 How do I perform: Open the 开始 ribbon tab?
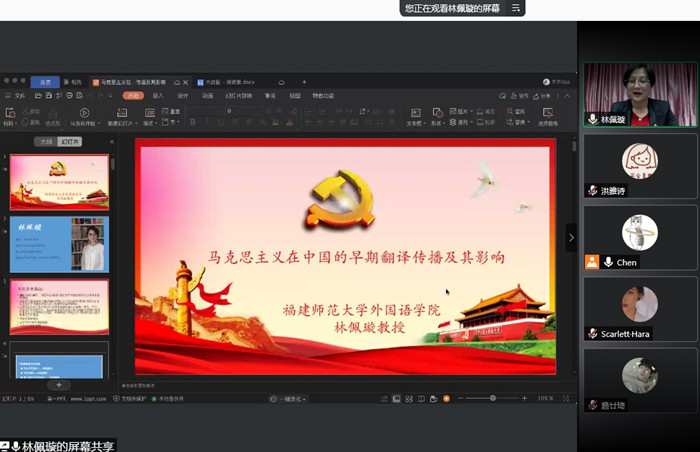133,96
